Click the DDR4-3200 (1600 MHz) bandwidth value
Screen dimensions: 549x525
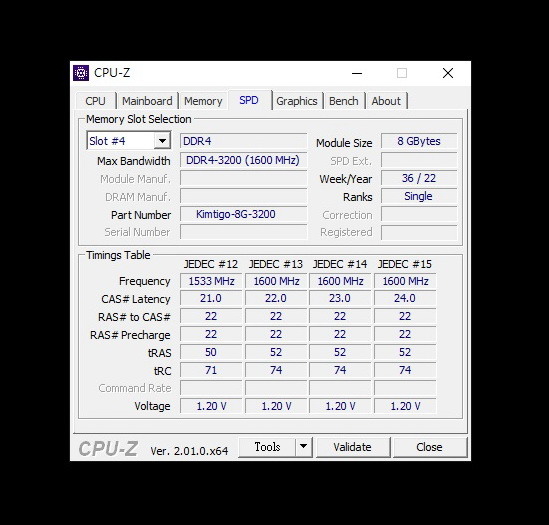243,160
